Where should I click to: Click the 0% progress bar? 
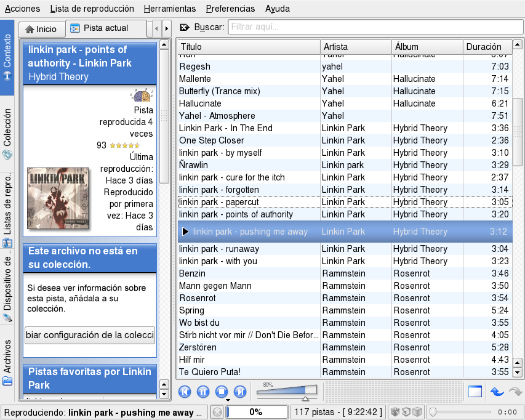click(257, 412)
